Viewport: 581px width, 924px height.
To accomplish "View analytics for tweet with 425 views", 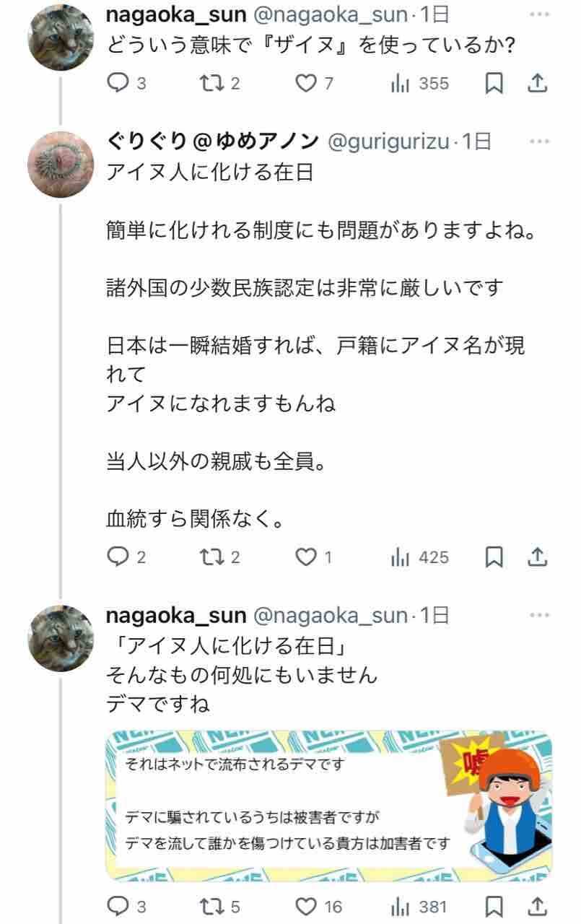I will click(420, 557).
